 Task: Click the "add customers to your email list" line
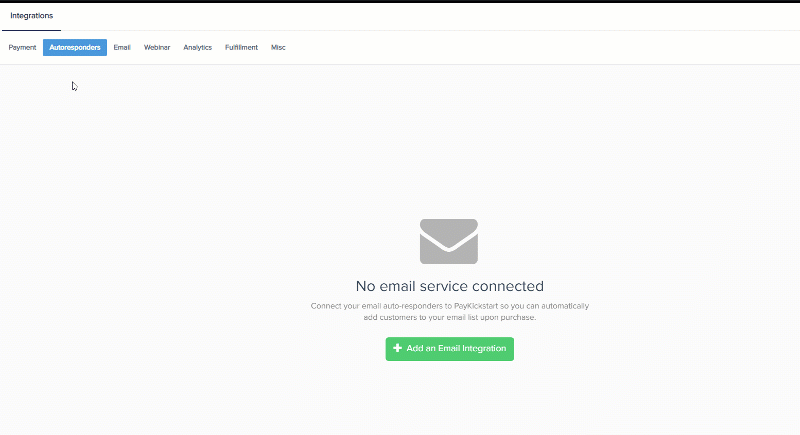pyautogui.click(x=449, y=317)
